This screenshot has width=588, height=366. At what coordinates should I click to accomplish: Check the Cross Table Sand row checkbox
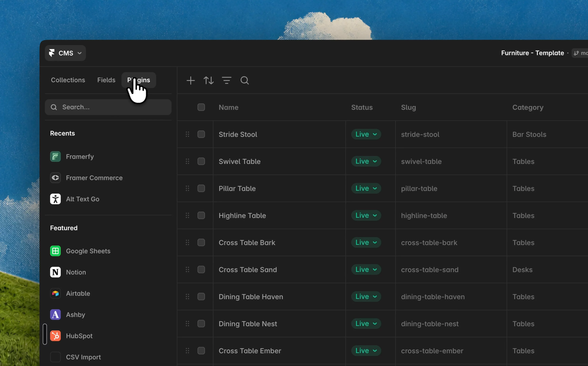(x=201, y=270)
